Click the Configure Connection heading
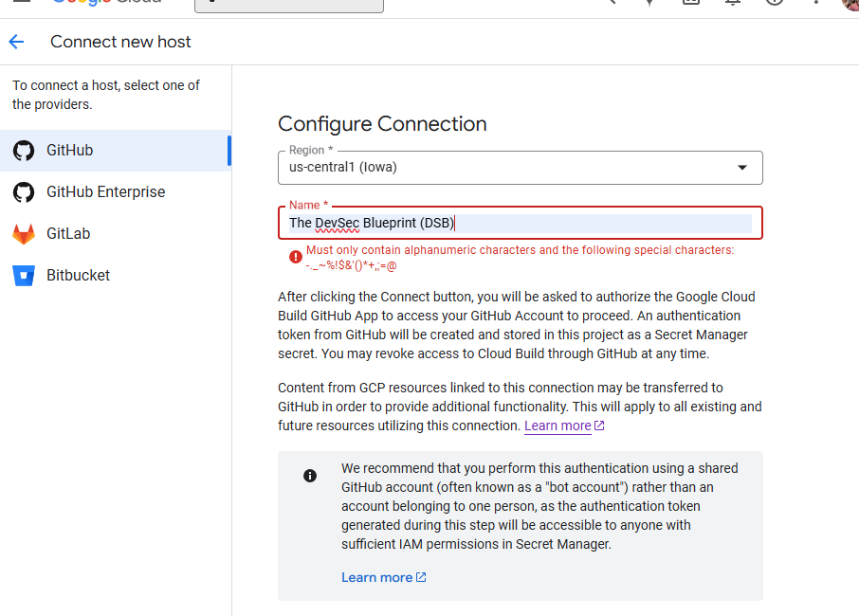859x616 pixels. [x=382, y=124]
